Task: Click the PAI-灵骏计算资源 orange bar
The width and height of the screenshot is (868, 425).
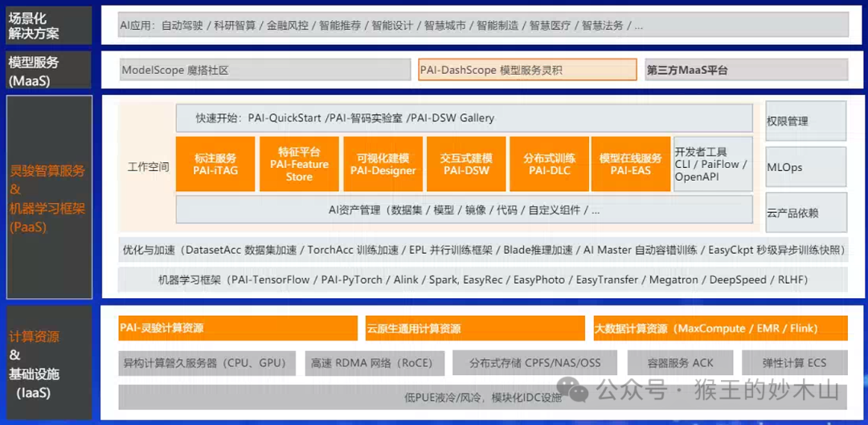Action: point(238,328)
